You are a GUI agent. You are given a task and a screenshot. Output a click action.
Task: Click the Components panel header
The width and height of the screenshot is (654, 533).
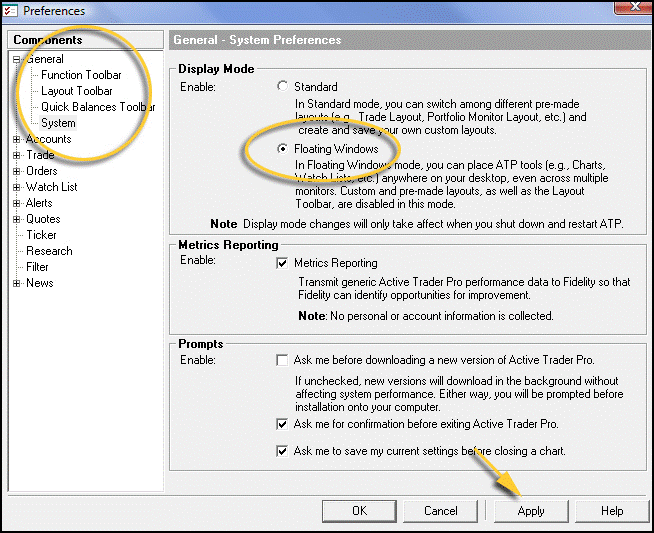pos(86,40)
